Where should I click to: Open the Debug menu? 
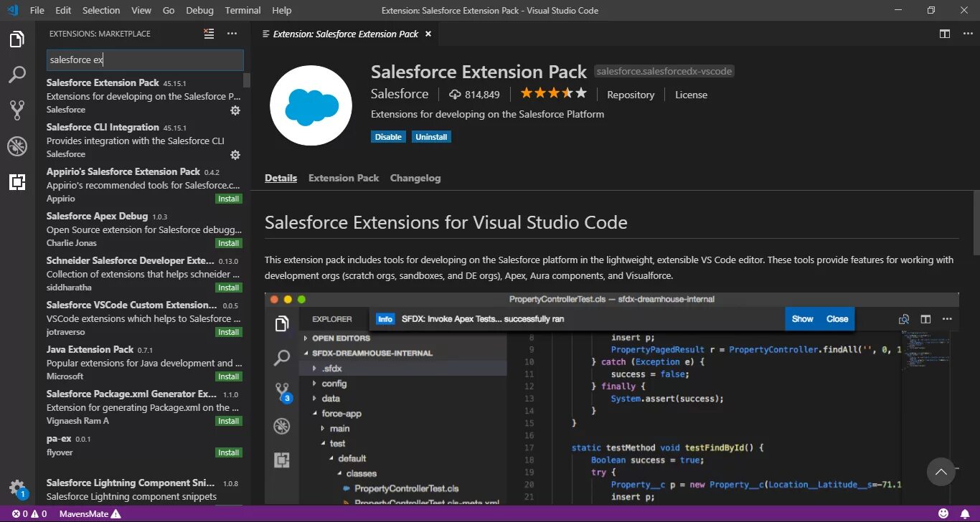pyautogui.click(x=199, y=10)
